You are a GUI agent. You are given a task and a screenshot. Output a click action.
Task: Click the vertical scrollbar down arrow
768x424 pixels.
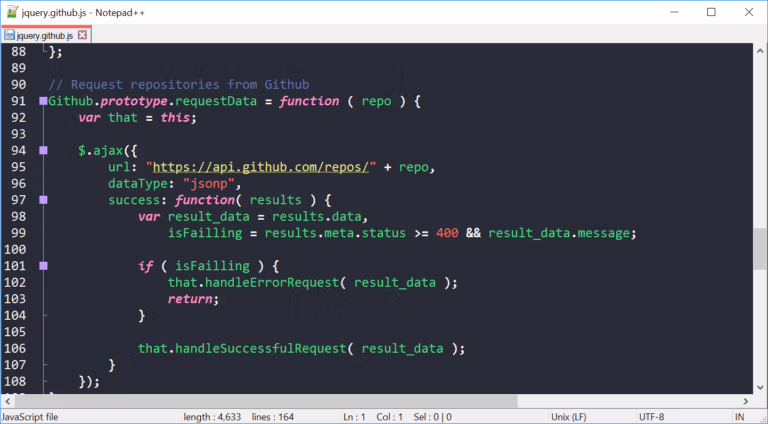click(x=760, y=387)
